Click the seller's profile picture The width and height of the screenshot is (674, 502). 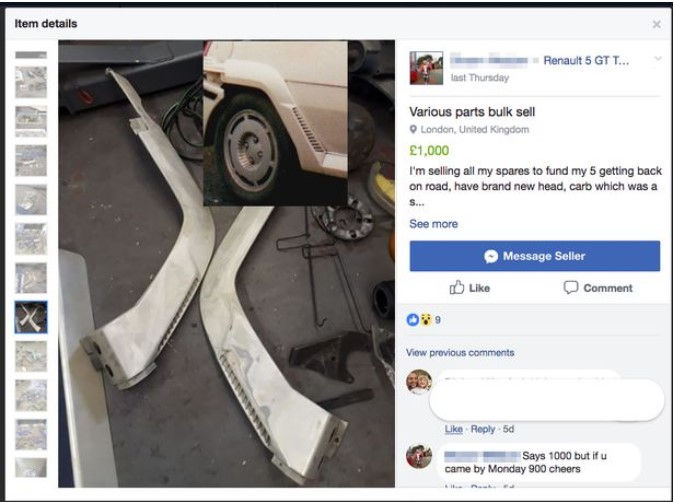pos(426,68)
